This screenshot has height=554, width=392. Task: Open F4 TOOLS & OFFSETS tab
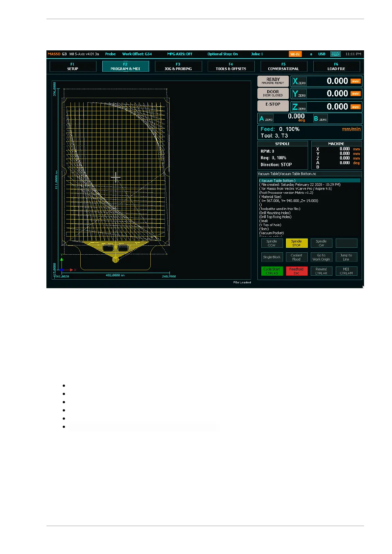coord(231,66)
